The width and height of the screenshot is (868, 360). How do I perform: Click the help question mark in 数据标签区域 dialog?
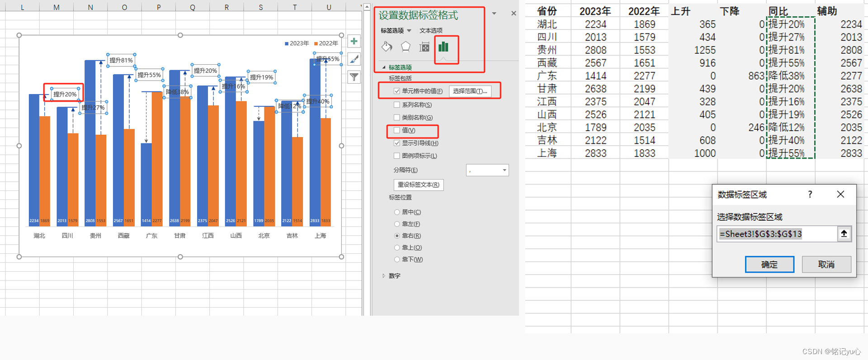[x=810, y=194]
